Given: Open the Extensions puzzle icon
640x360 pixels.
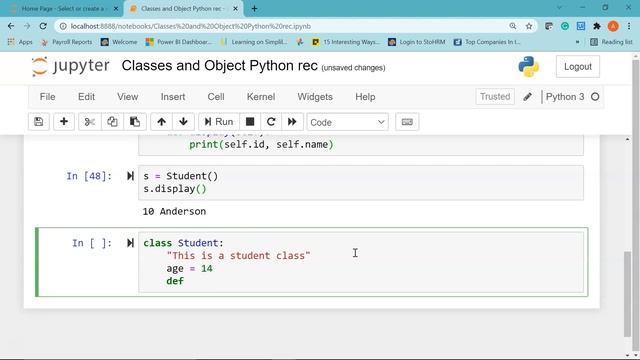Looking at the screenshot, I should tap(597, 26).
